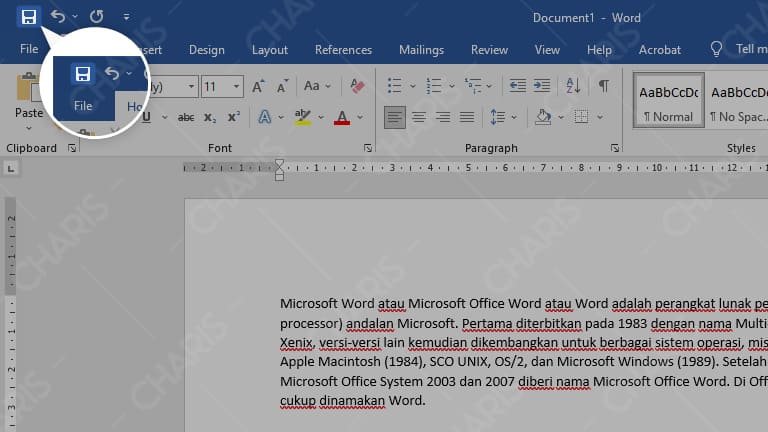The width and height of the screenshot is (768, 432).
Task: Decrease paragraph indent
Action: pos(517,86)
